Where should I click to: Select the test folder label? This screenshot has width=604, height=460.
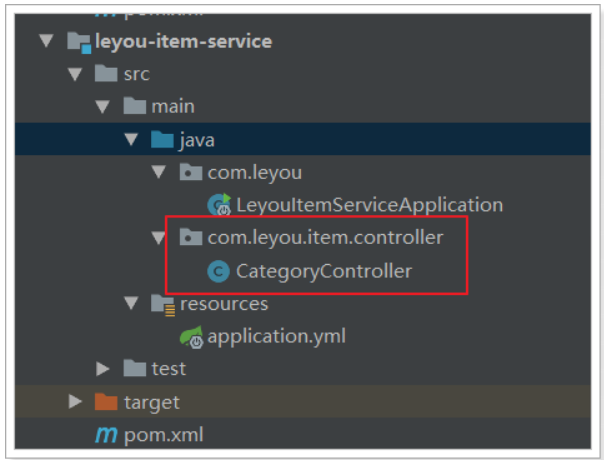coord(169,369)
